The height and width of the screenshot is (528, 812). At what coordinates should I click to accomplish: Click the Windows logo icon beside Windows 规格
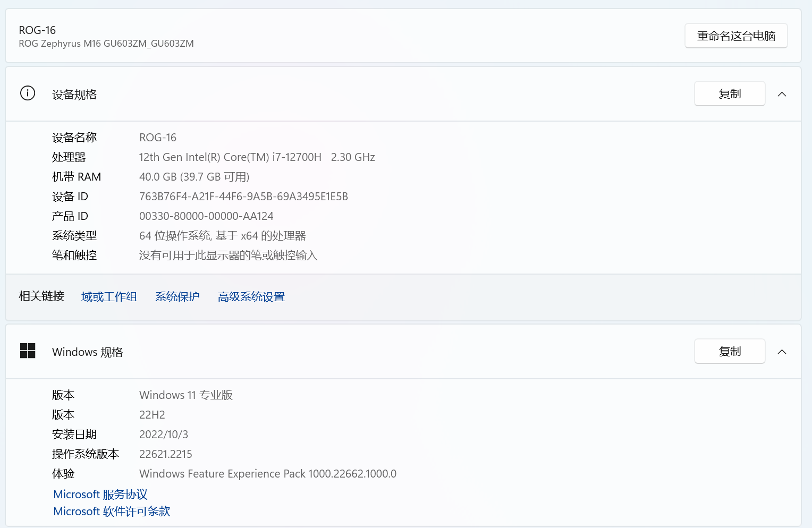28,351
